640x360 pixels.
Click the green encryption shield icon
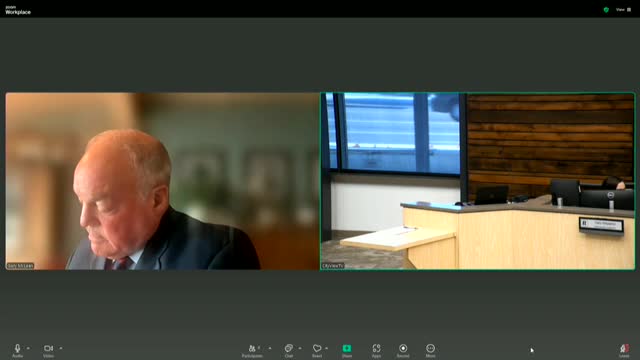[x=606, y=10]
